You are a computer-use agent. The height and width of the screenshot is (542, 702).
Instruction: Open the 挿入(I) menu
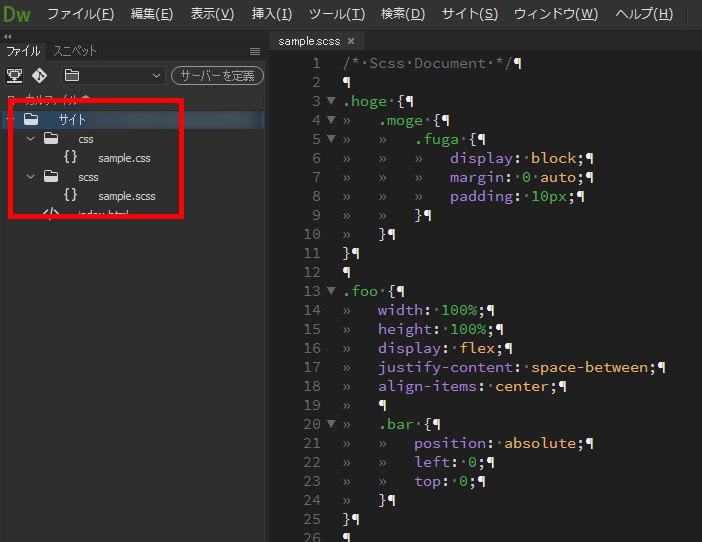(272, 14)
